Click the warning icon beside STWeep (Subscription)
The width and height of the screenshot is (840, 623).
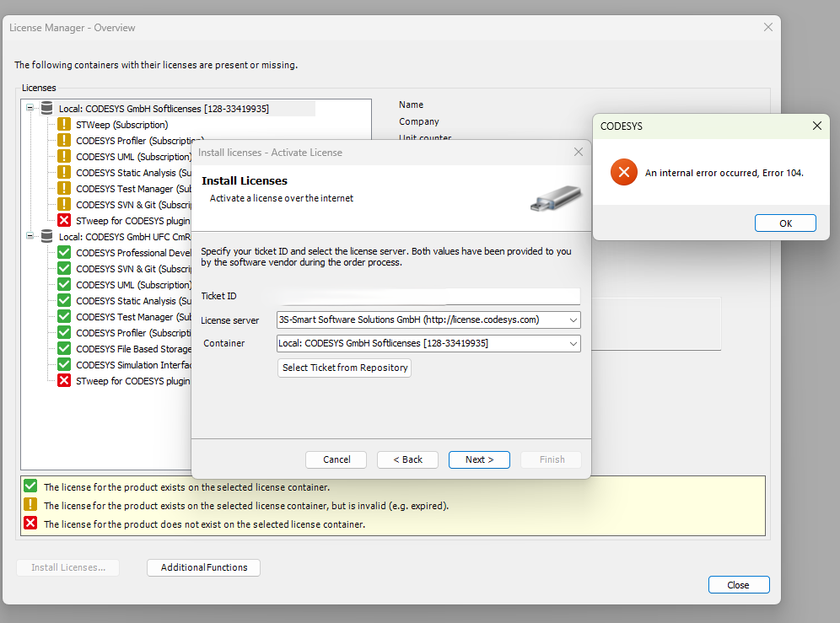point(64,124)
